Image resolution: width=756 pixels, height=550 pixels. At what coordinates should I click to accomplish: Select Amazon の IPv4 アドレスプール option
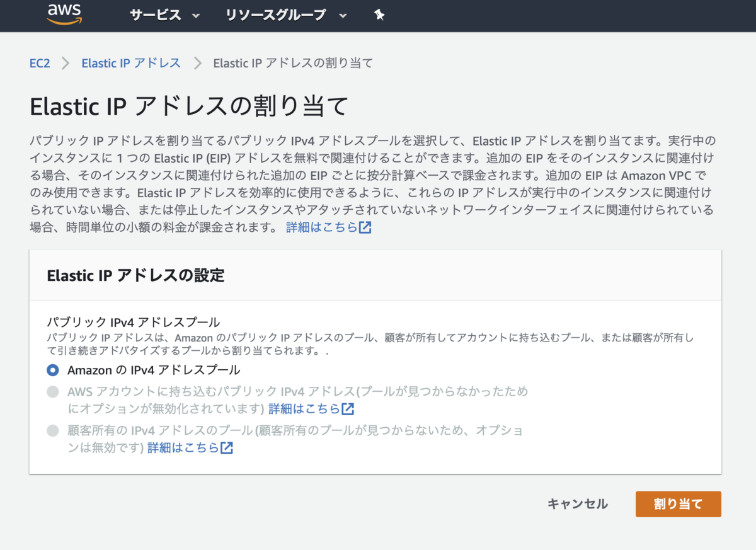click(x=52, y=371)
